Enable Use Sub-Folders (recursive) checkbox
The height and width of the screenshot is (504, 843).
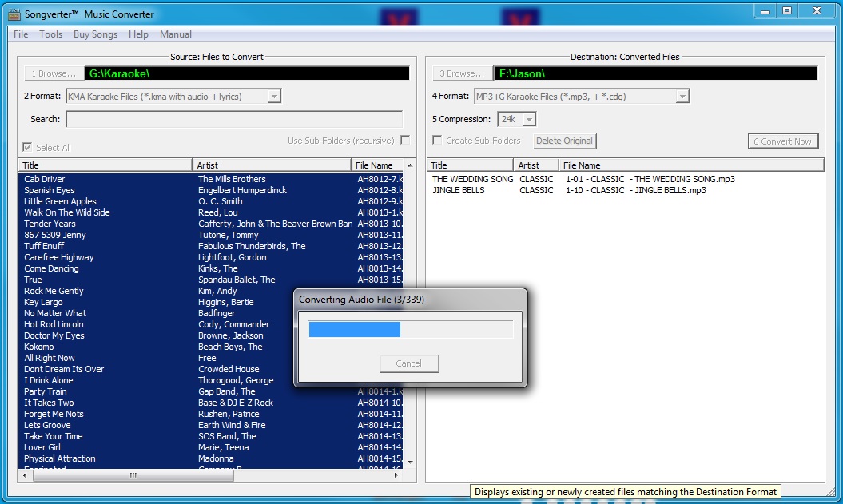coord(405,141)
